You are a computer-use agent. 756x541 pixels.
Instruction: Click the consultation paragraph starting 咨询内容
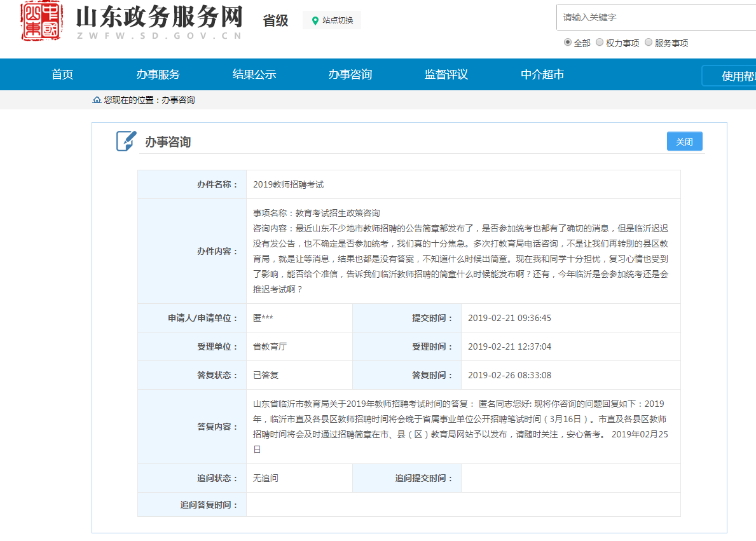click(460, 259)
